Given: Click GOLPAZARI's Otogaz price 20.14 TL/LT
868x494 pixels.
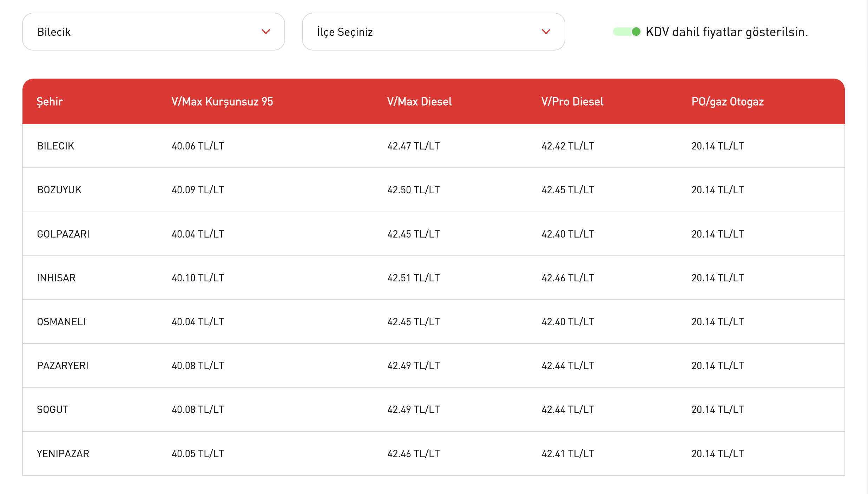Looking at the screenshot, I should [718, 234].
